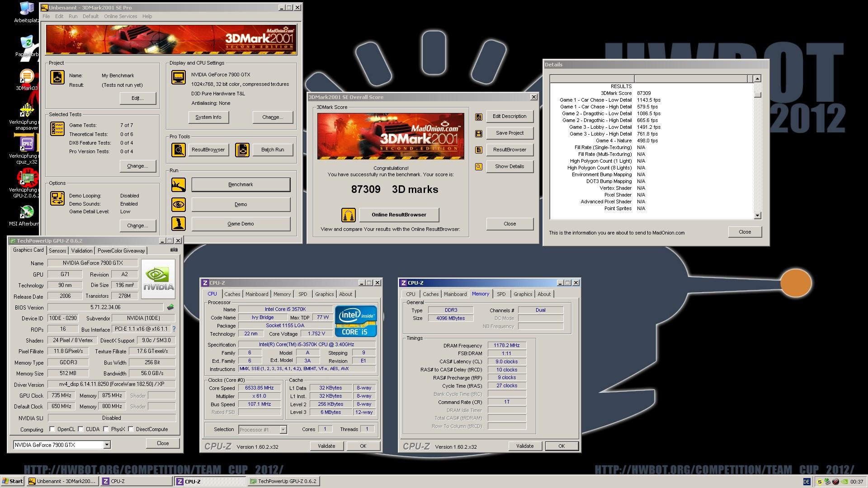Click the Edit Description icon in Overall Score window

click(479, 117)
